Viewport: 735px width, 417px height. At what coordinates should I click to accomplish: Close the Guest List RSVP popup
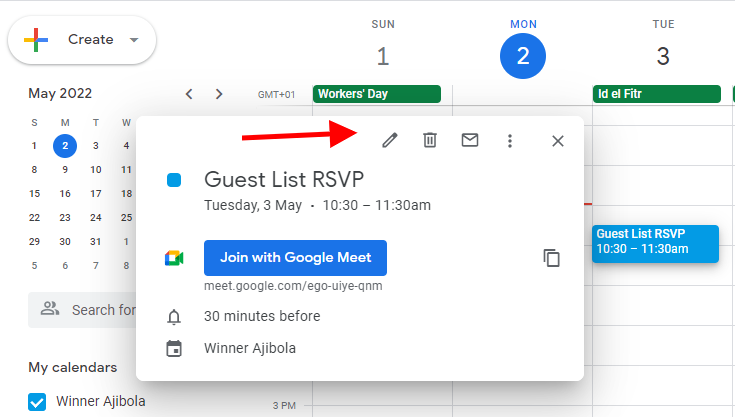coord(558,141)
